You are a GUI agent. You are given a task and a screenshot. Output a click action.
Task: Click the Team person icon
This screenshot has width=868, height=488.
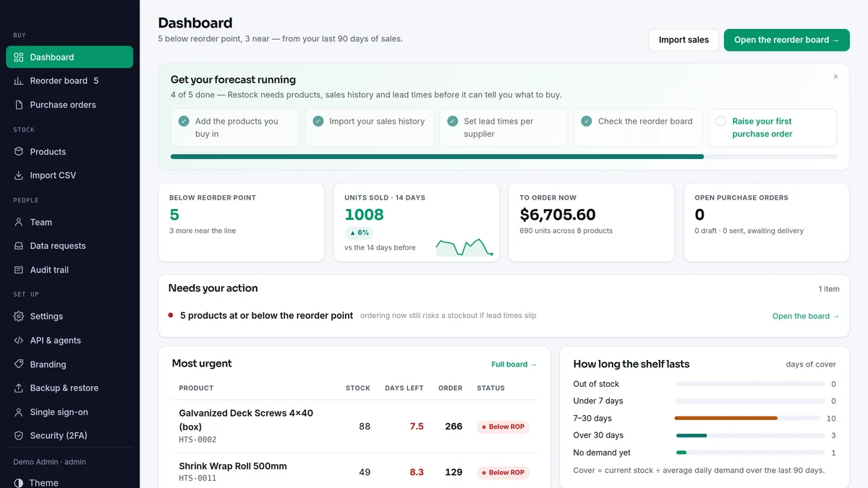[19, 223]
